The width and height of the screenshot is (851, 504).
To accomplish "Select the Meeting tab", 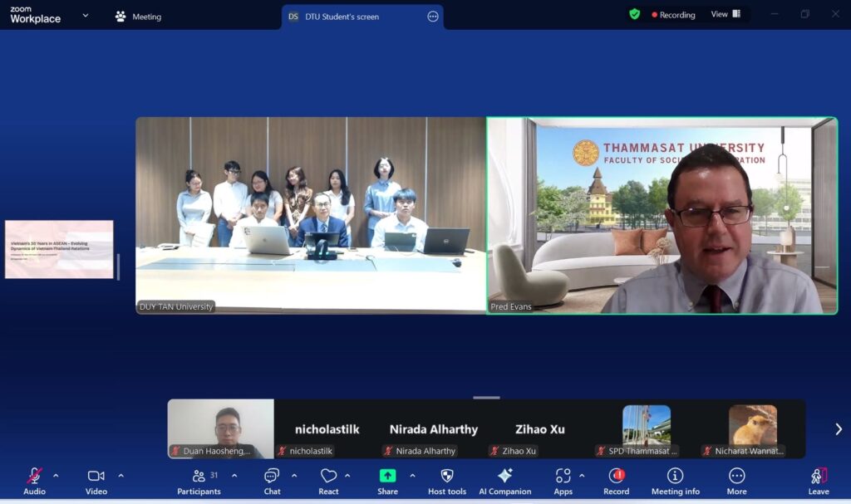I will (x=138, y=17).
